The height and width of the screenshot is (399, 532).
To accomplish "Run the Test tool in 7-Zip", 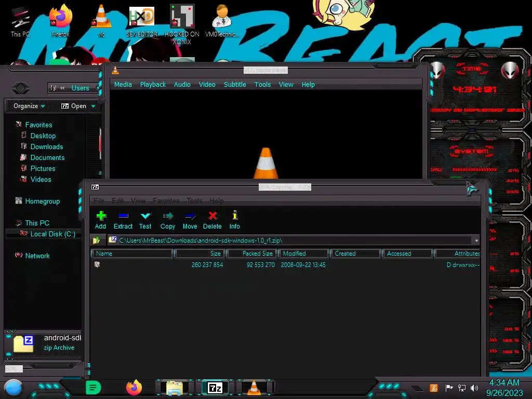I will [x=145, y=220].
